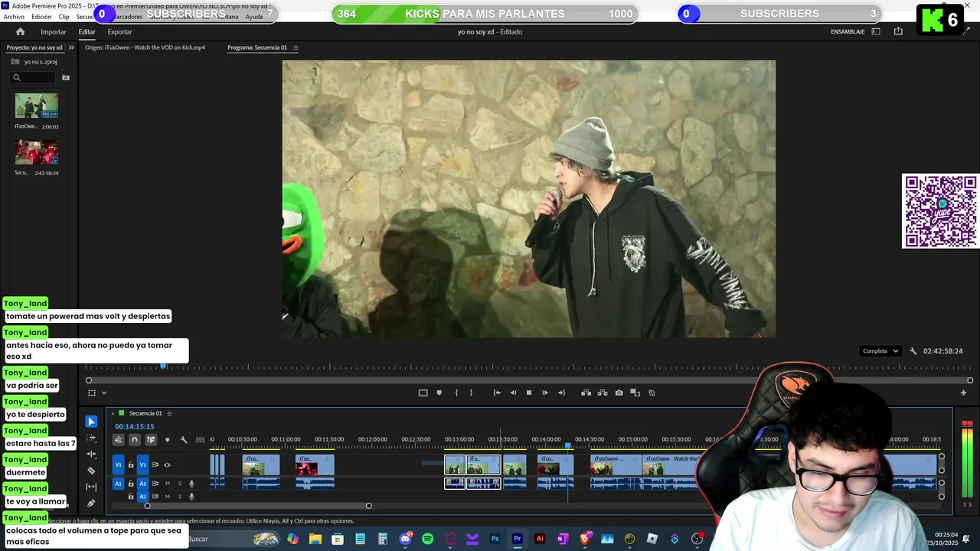Image resolution: width=980 pixels, height=551 pixels.
Task: Enable voice-over record on A1
Action: (x=191, y=484)
